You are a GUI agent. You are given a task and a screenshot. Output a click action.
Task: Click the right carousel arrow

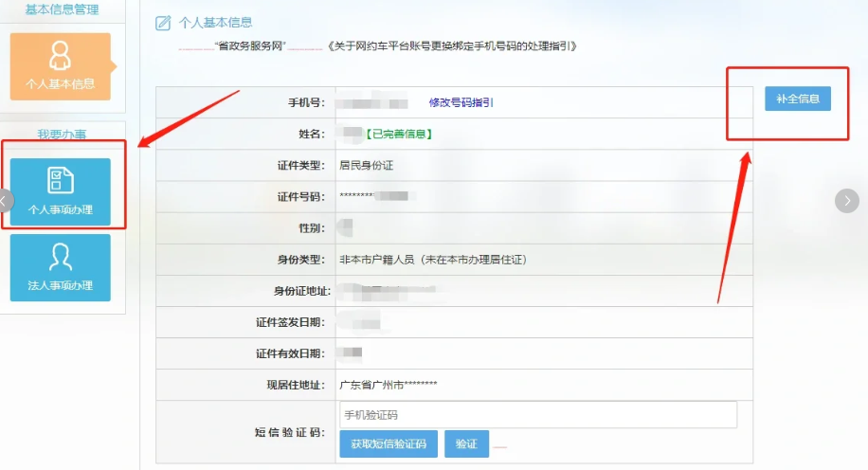846,200
